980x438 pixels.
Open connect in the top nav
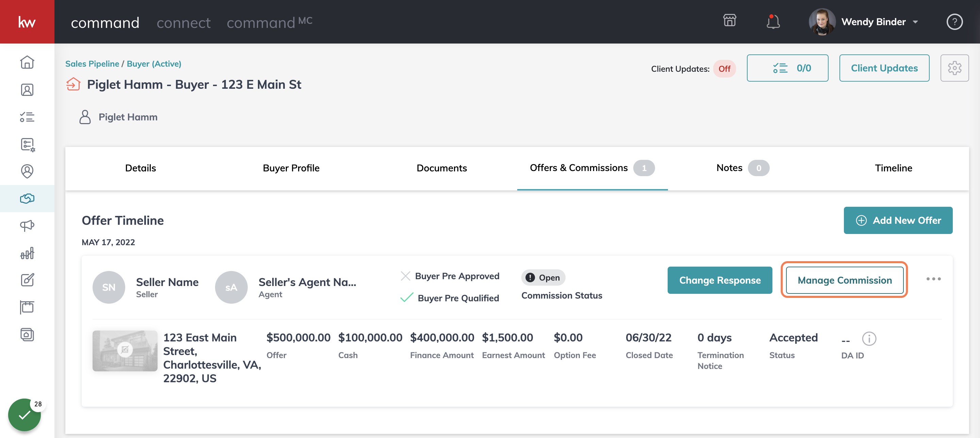183,23
